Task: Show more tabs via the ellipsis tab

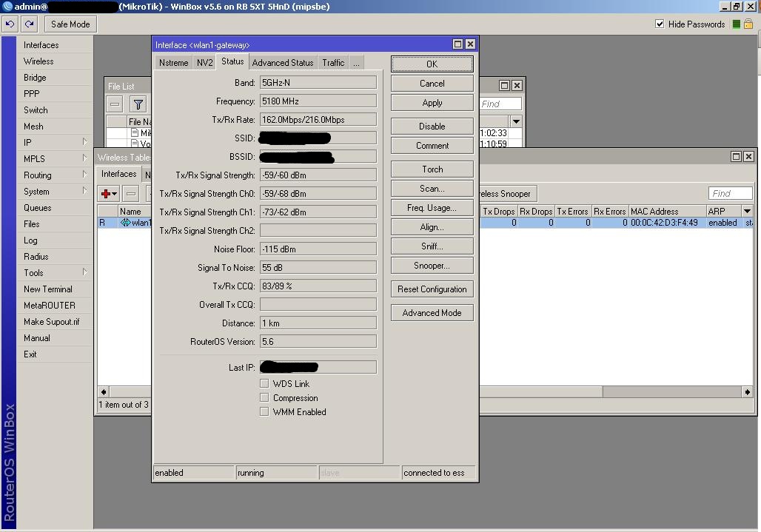Action: (356, 63)
